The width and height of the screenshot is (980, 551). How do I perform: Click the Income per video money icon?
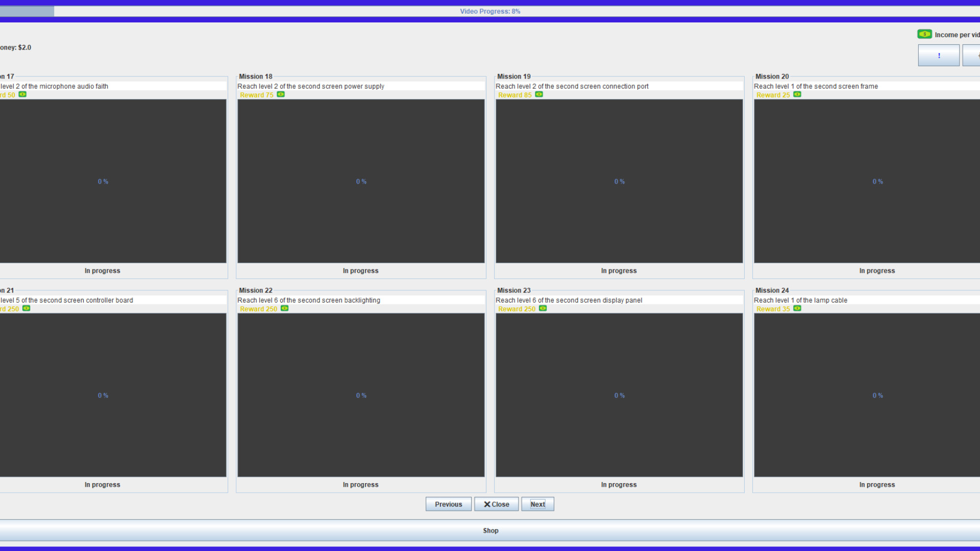(x=924, y=34)
